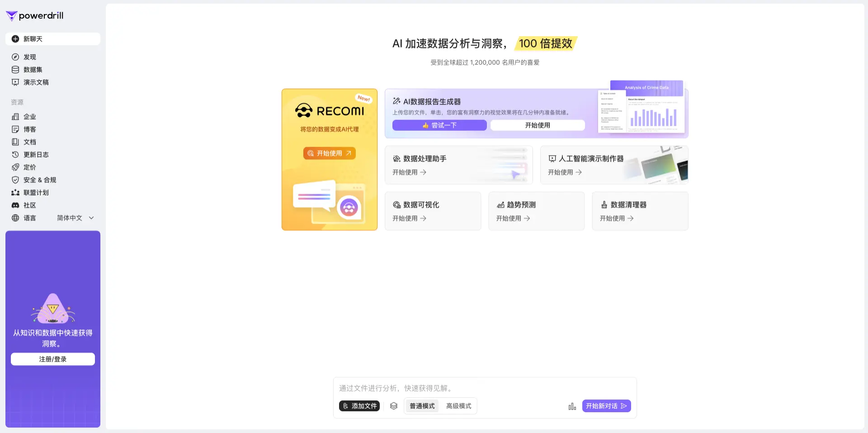
Task: Open 开始使用 link under 数据可视化
Action: pos(409,219)
